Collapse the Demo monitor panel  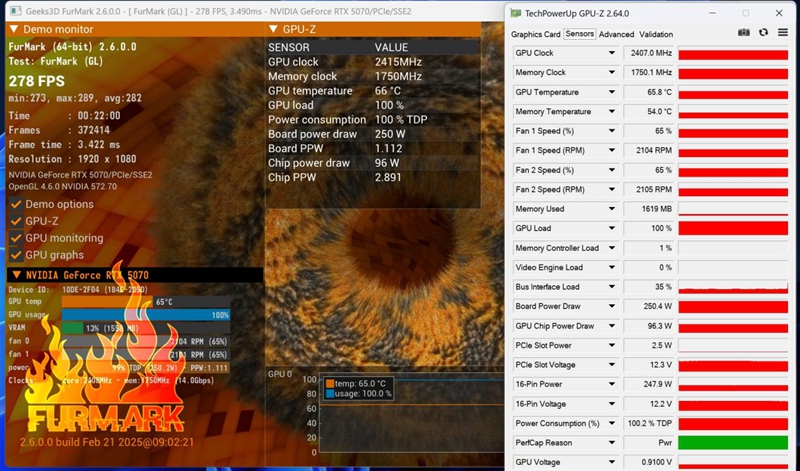[14, 30]
